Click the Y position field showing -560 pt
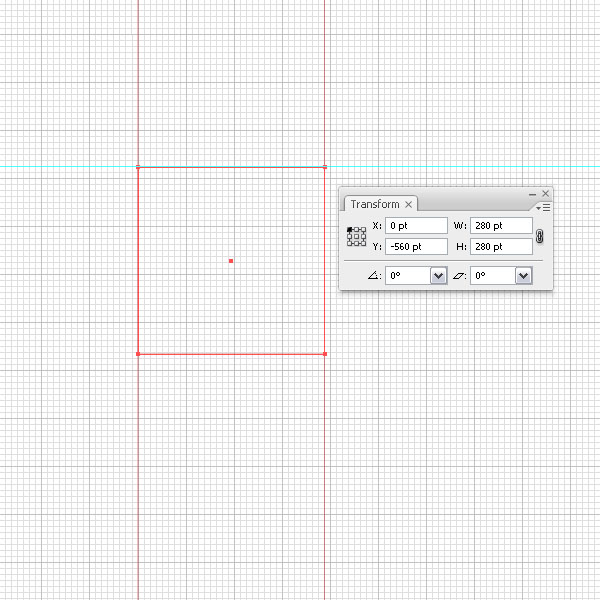The height and width of the screenshot is (600, 600). tap(416, 246)
